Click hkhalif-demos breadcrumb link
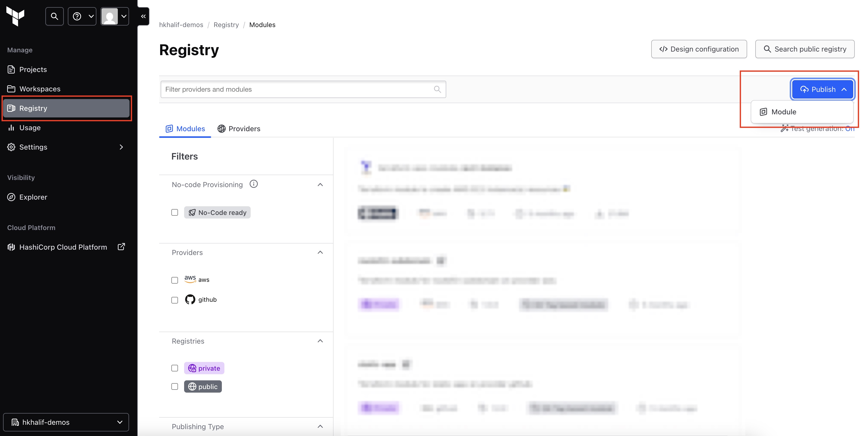The image size is (868, 436). pos(181,25)
